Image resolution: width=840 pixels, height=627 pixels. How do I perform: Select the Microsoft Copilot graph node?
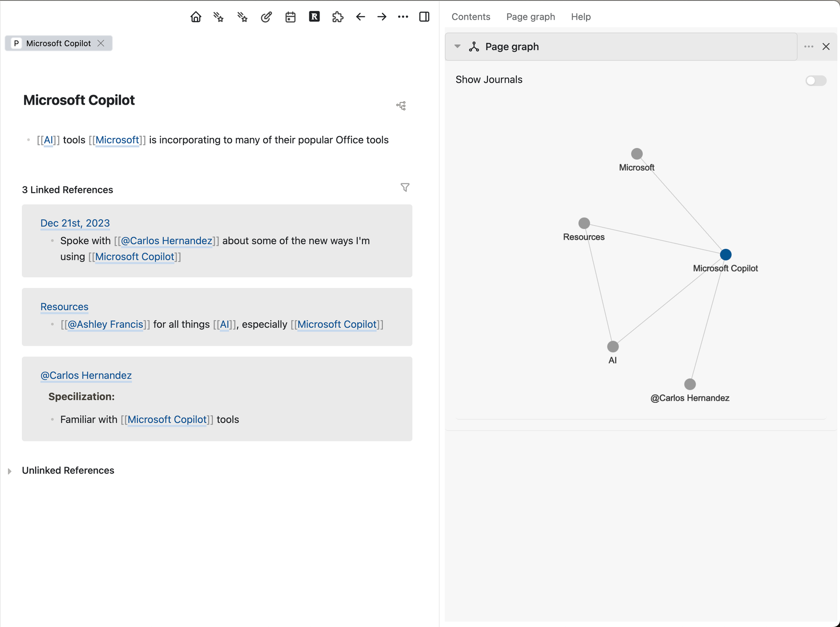725,255
